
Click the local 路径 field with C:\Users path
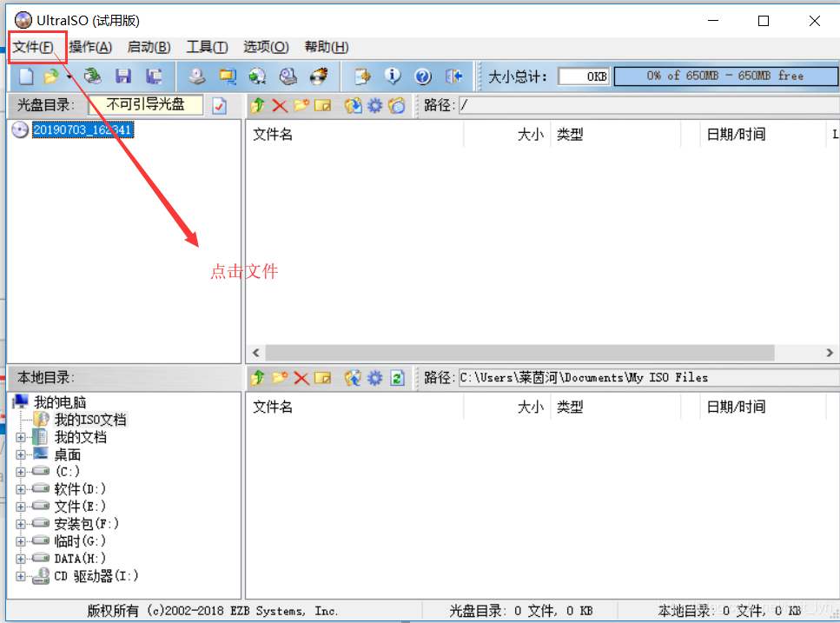[x=649, y=378]
